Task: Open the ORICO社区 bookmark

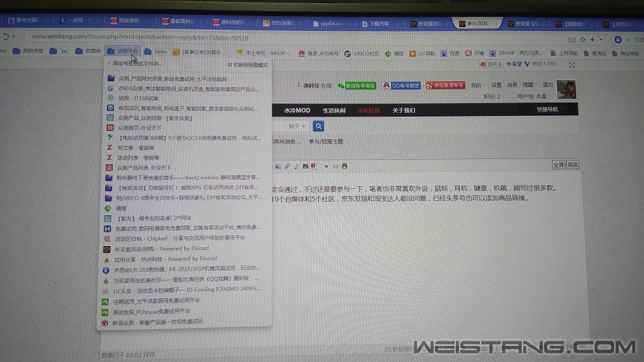Action: coord(361,54)
